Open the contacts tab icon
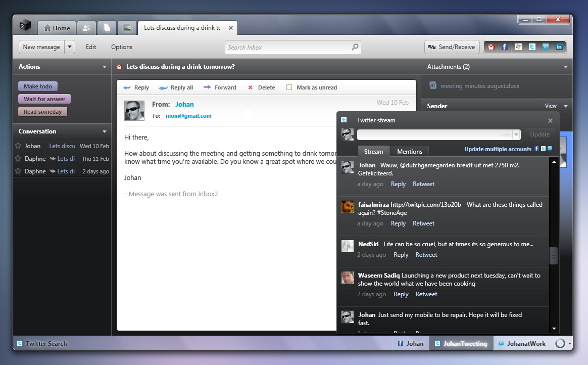The image size is (588, 365). pos(86,28)
